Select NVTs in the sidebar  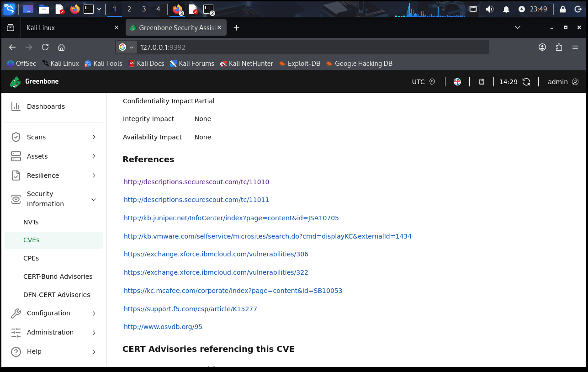point(31,222)
